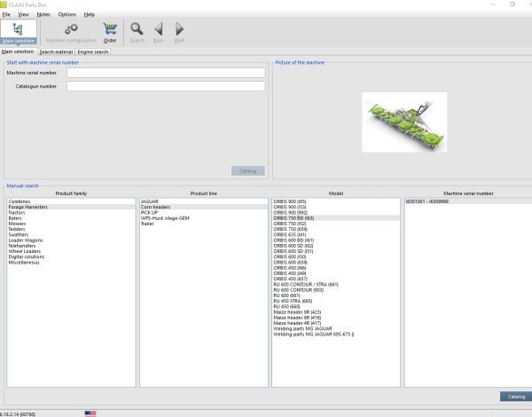532x417 pixels.
Task: Go Next using the right arrow icon
Action: 179,29
